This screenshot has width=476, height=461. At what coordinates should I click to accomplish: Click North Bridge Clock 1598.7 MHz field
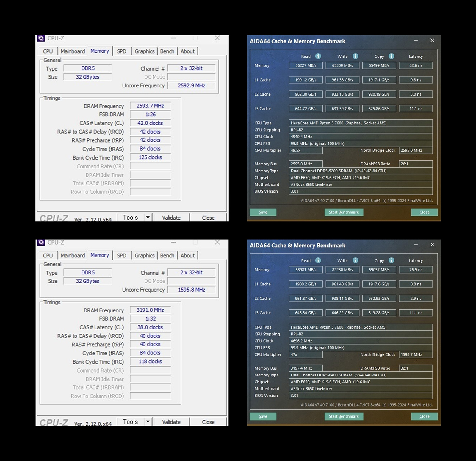pyautogui.click(x=416, y=354)
